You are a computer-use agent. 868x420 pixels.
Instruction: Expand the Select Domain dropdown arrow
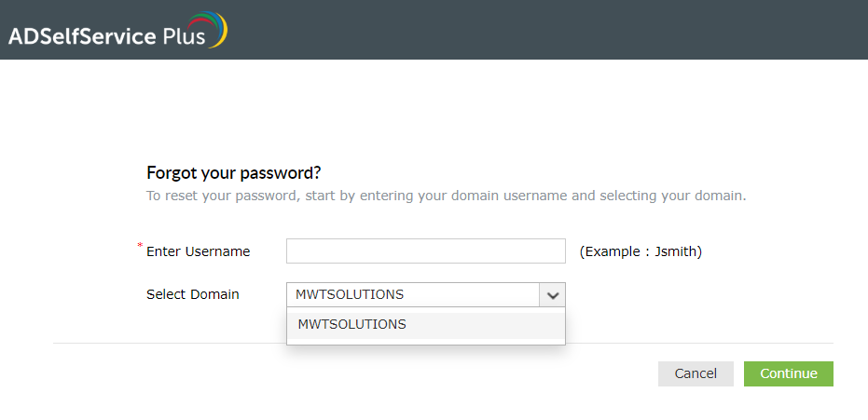pos(553,295)
